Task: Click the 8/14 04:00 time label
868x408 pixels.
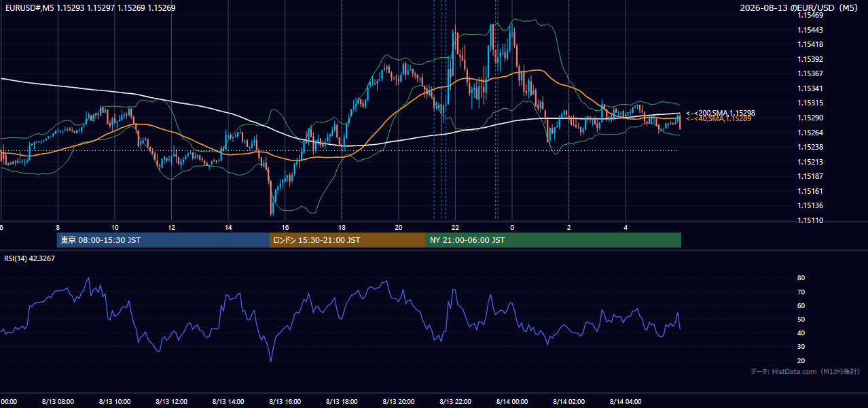Action: pyautogui.click(x=626, y=401)
